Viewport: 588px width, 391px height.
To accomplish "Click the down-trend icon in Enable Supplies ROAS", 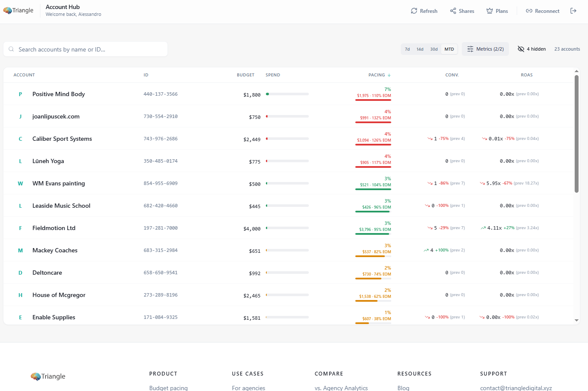I will click(x=482, y=317).
